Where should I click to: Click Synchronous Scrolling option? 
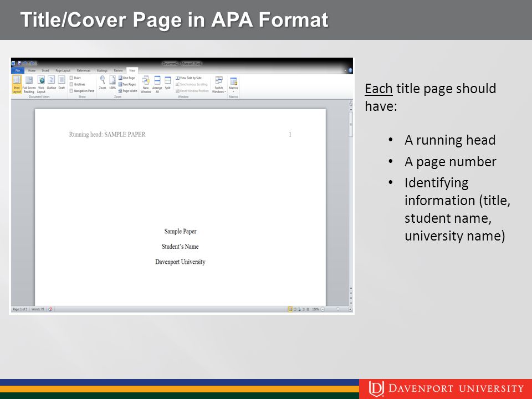tap(191, 84)
